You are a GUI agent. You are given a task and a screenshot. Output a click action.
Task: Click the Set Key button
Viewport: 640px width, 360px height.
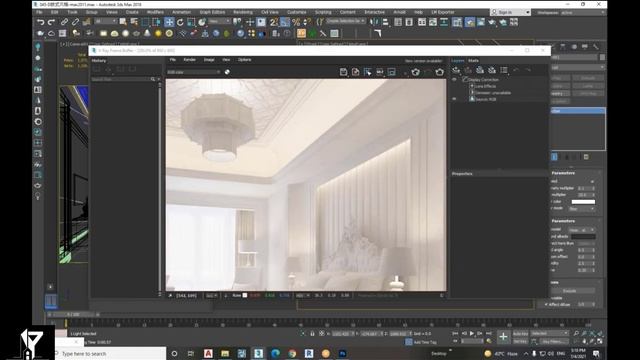(x=520, y=342)
